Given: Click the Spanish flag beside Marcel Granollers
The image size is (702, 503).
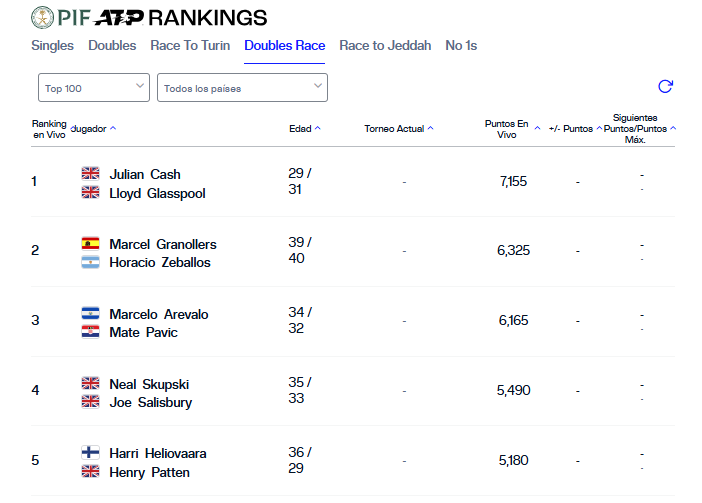Looking at the screenshot, I should pos(90,243).
